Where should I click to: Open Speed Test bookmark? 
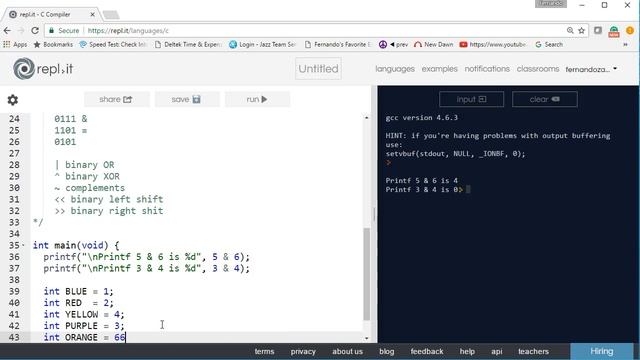(113, 44)
